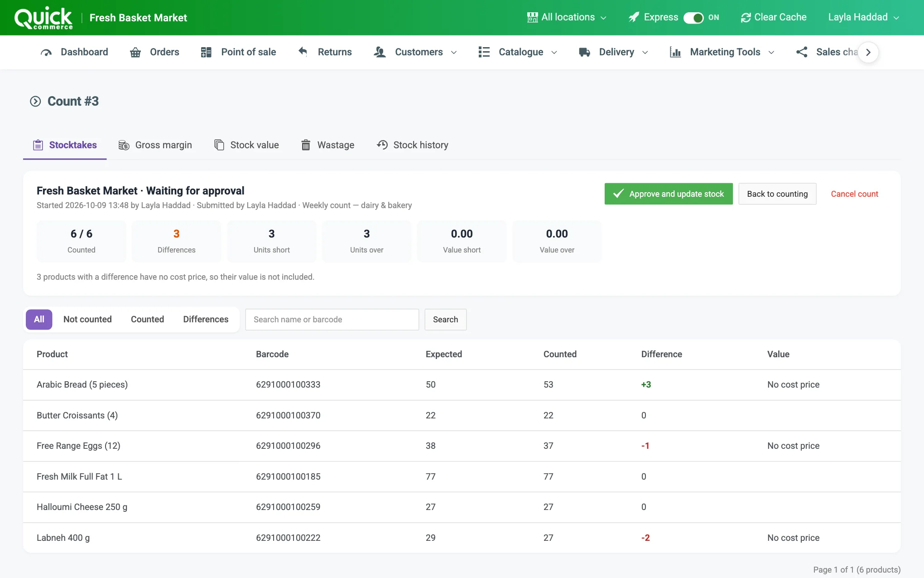Click the Point of sale icon
This screenshot has width=924, height=578.
[x=206, y=52]
